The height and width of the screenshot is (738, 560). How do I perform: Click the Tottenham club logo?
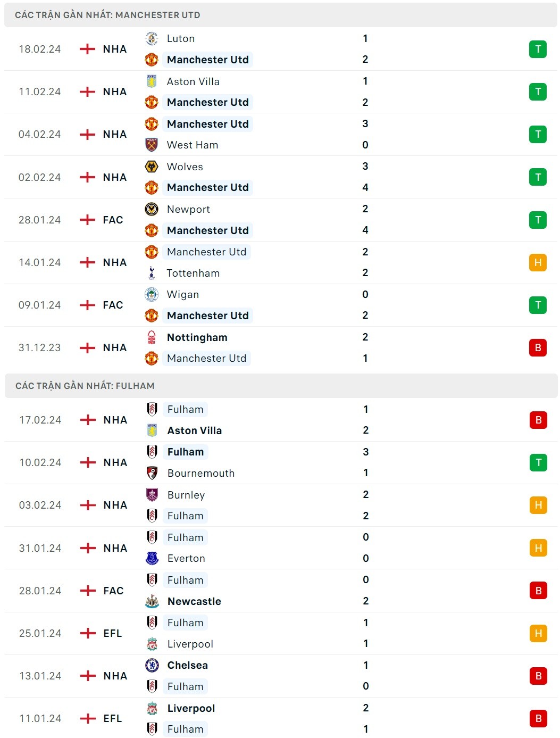152,273
